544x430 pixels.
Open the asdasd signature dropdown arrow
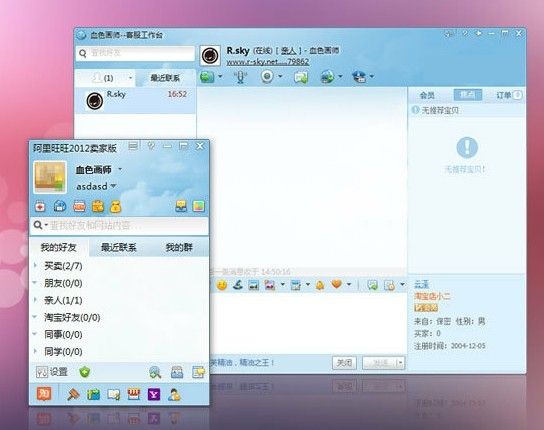click(113, 186)
